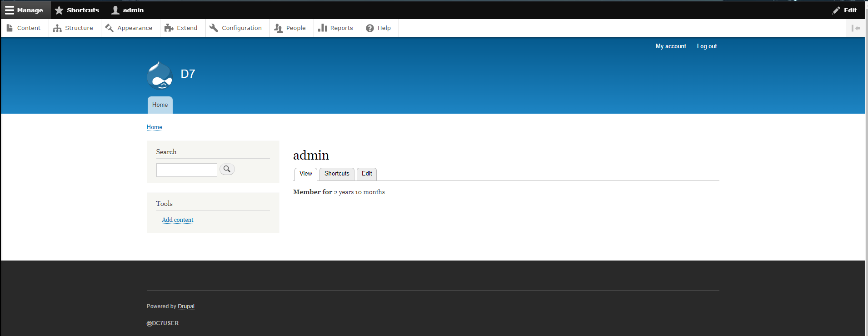The image size is (868, 336).
Task: Open the Add content link
Action: pyautogui.click(x=178, y=220)
